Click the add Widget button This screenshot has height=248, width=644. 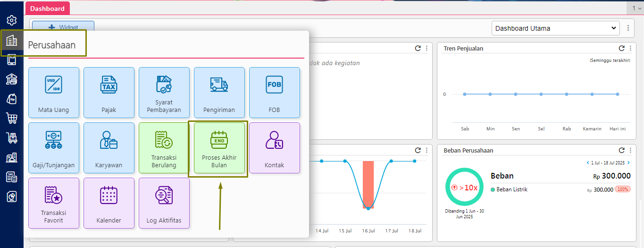coord(63,27)
